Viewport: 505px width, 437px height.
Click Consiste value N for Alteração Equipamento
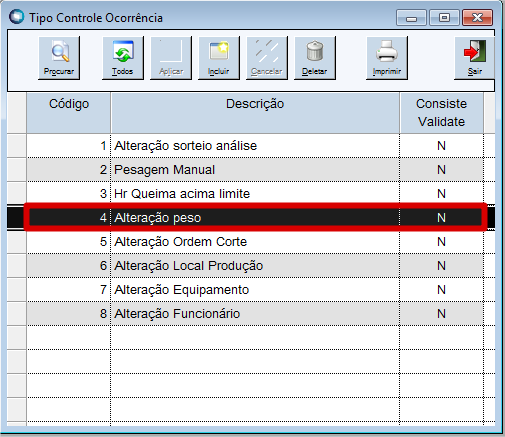pyautogui.click(x=441, y=290)
